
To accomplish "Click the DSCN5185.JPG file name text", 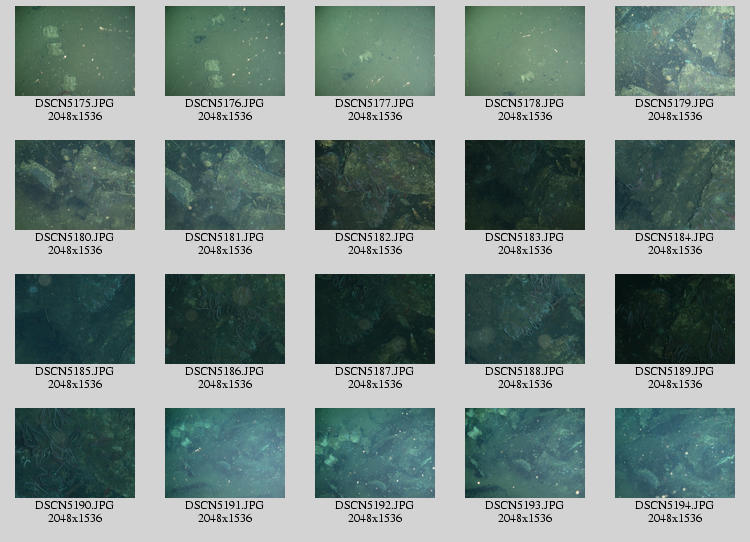I will point(75,371).
